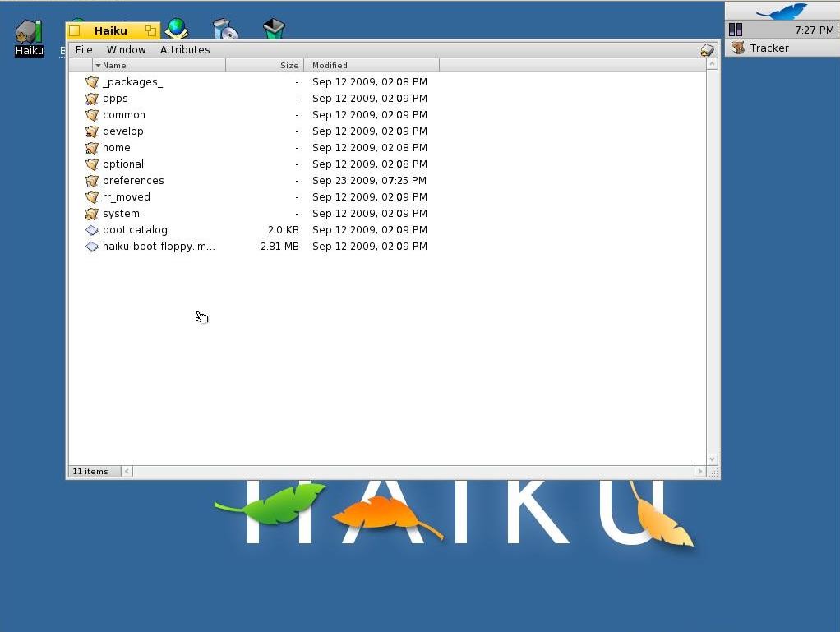The height and width of the screenshot is (632, 840).
Task: Sort by the Modified column header
Action: tap(372, 66)
